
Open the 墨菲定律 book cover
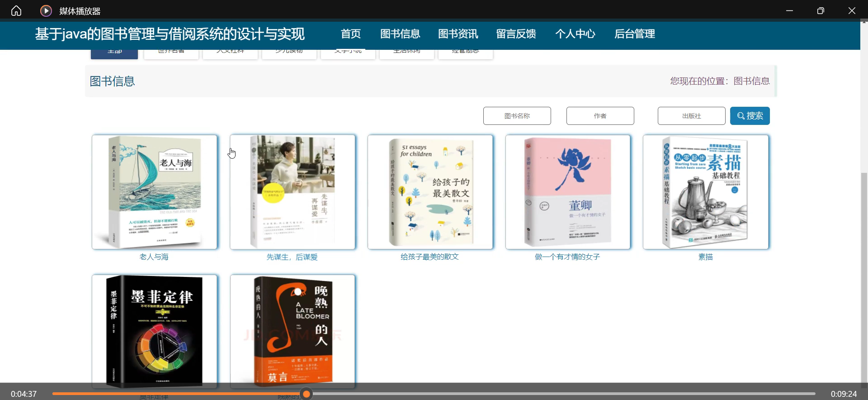(155, 331)
